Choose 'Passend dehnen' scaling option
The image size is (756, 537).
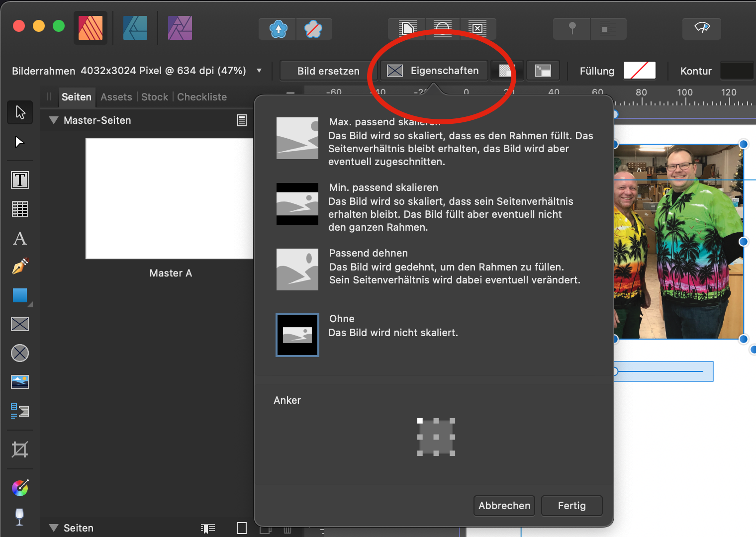pyautogui.click(x=297, y=269)
